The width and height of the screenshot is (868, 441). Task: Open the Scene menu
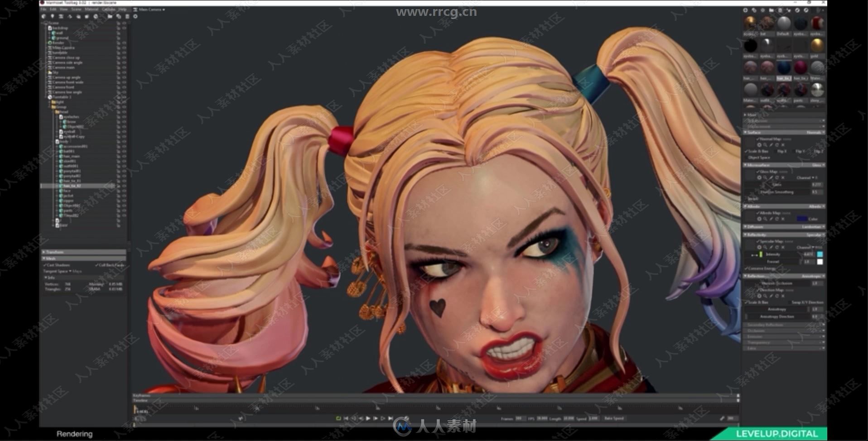click(76, 9)
